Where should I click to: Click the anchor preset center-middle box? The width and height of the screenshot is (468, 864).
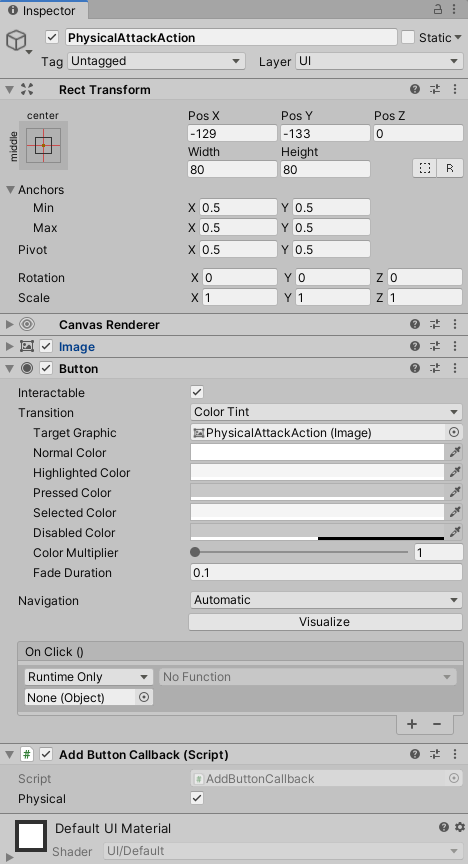coord(43,145)
